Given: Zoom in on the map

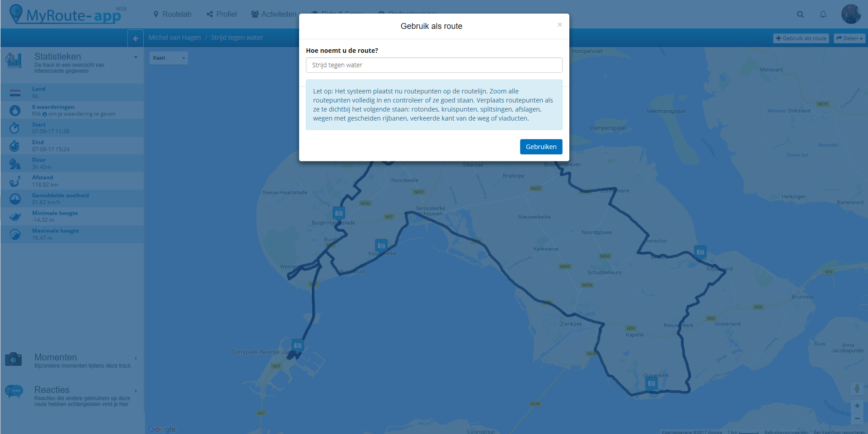Looking at the screenshot, I should (x=857, y=406).
